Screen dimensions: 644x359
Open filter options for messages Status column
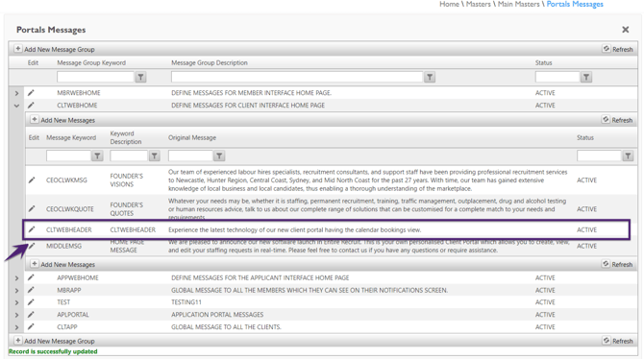pos(628,156)
